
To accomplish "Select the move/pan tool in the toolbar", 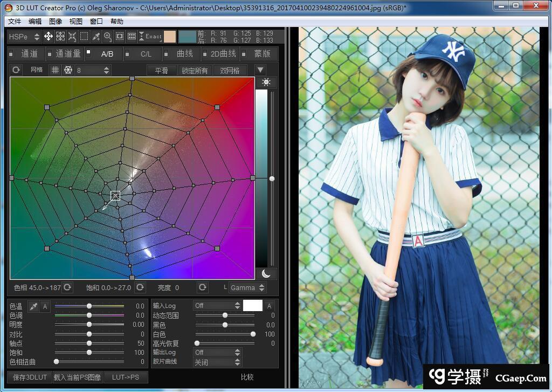I will [x=48, y=36].
